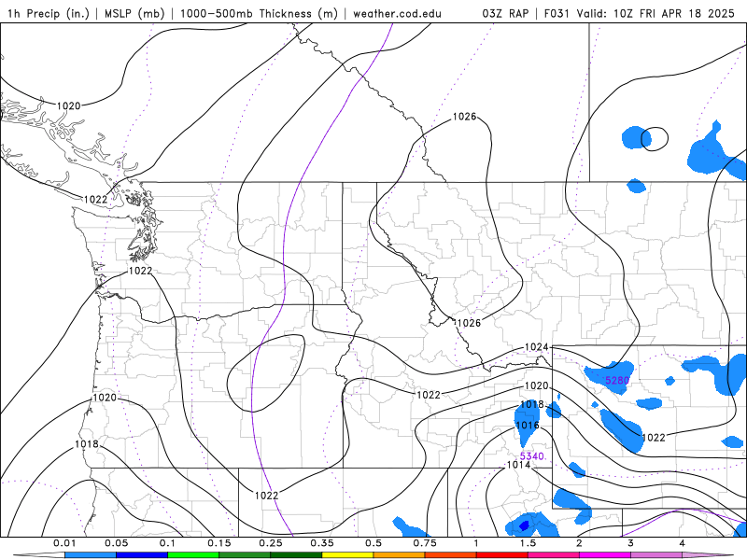Image resolution: width=747 pixels, height=560 pixels.
Task: Select the medium green 0.15 legend swatch
Action: tap(245, 555)
